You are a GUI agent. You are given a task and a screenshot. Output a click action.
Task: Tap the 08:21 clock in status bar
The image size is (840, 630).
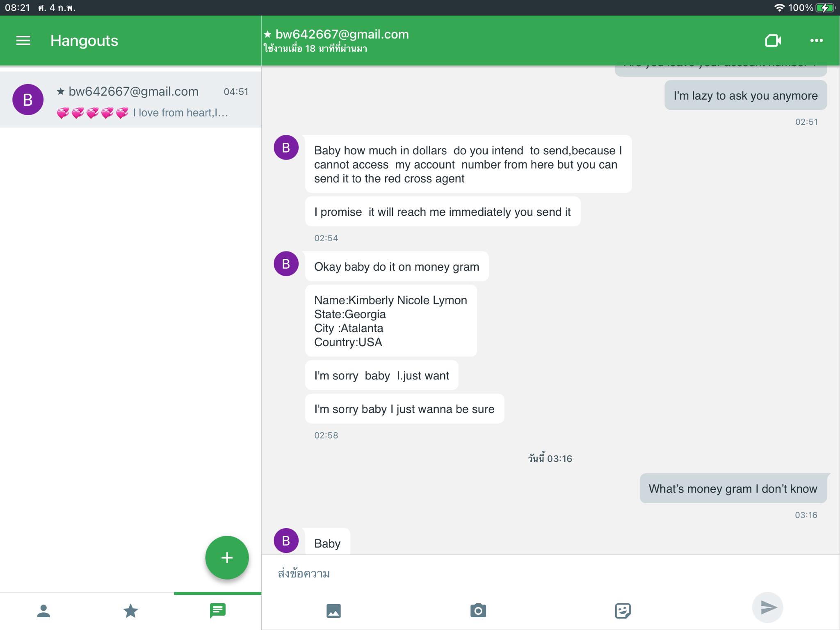(17, 8)
